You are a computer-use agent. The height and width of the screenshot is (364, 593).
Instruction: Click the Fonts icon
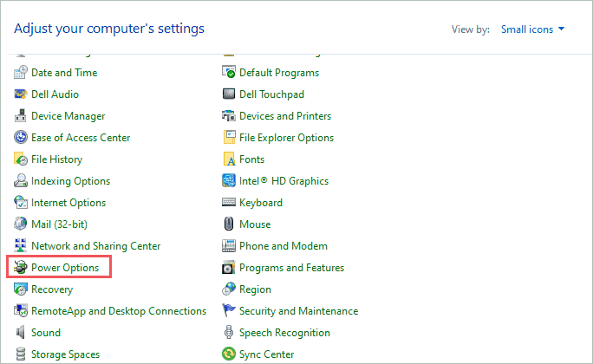[x=229, y=159]
